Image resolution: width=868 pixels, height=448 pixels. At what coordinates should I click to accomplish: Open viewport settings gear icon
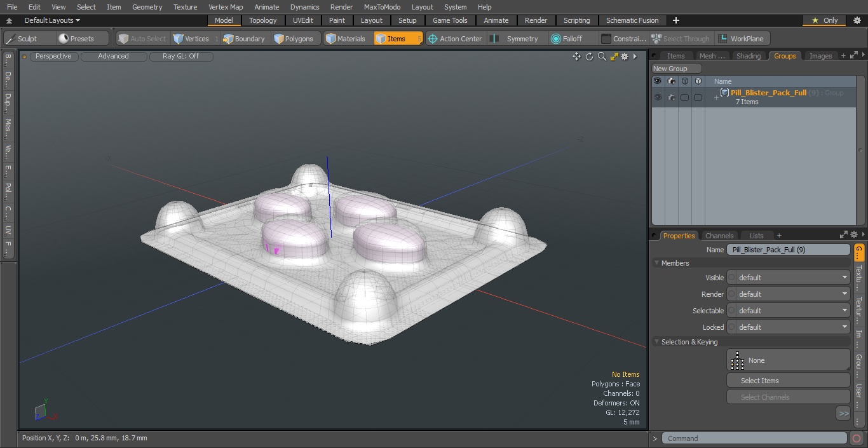point(625,57)
